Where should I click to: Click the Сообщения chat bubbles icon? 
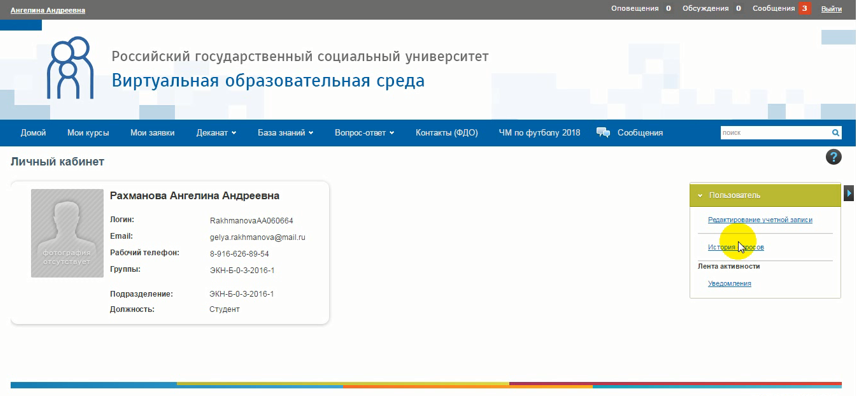[603, 133]
